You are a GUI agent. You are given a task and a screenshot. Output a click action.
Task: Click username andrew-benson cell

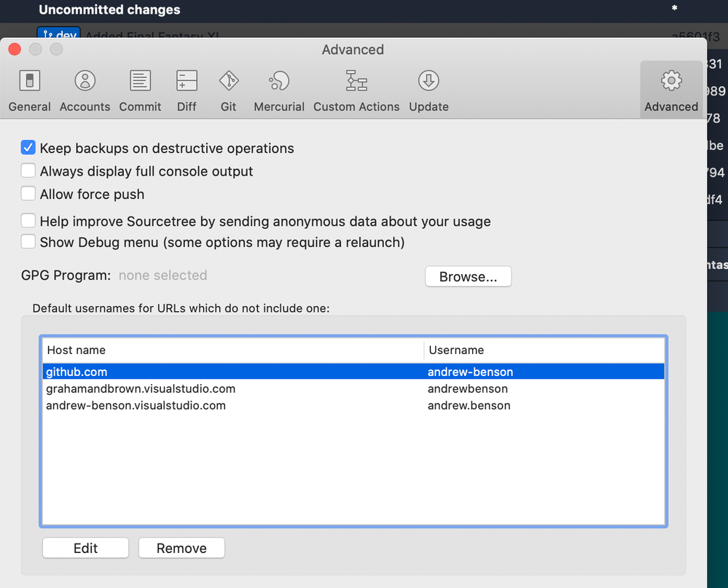(470, 372)
